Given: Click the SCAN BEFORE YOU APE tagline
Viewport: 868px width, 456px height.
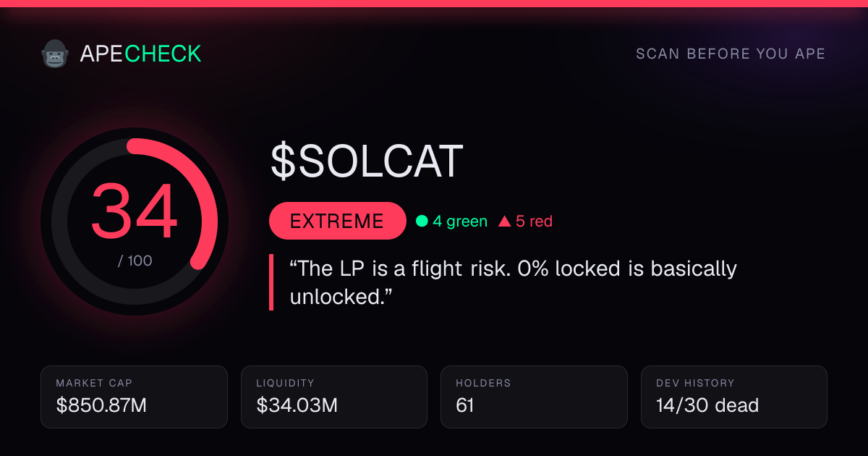Looking at the screenshot, I should [731, 54].
